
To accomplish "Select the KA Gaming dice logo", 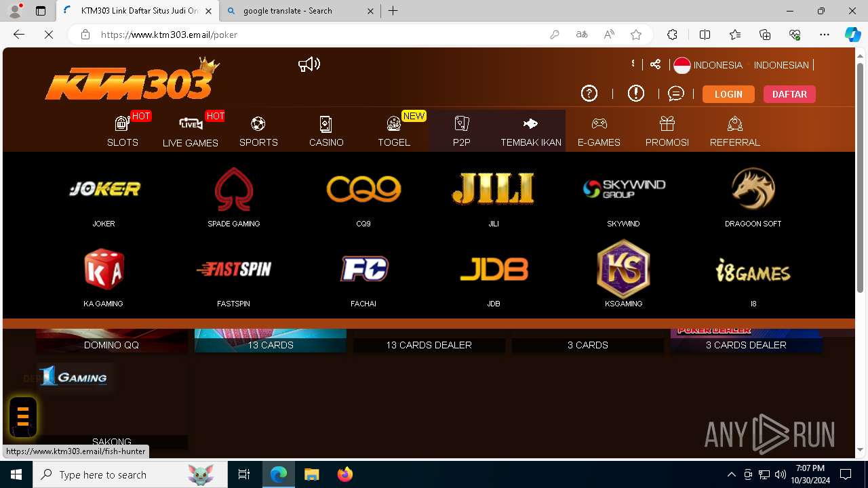I will click(x=104, y=270).
